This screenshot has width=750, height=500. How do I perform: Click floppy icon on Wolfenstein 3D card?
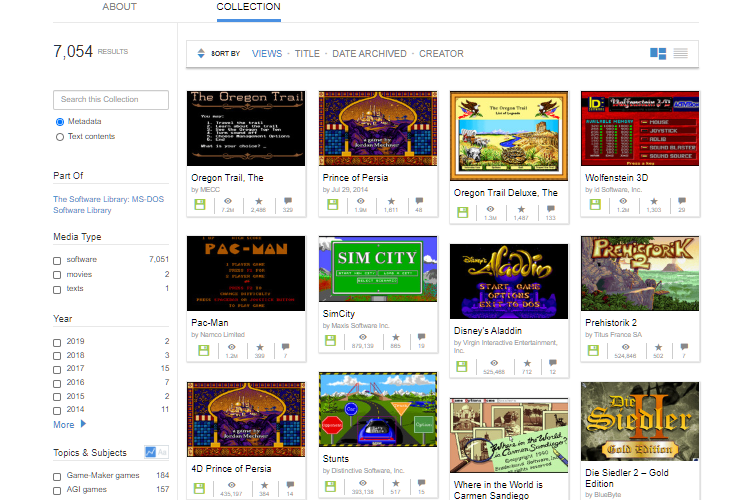point(595,205)
